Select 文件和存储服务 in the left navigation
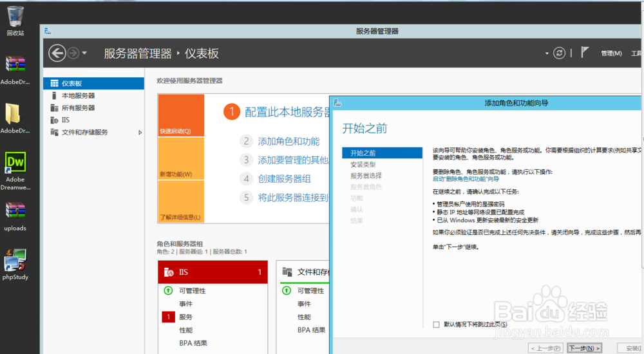 (93, 132)
